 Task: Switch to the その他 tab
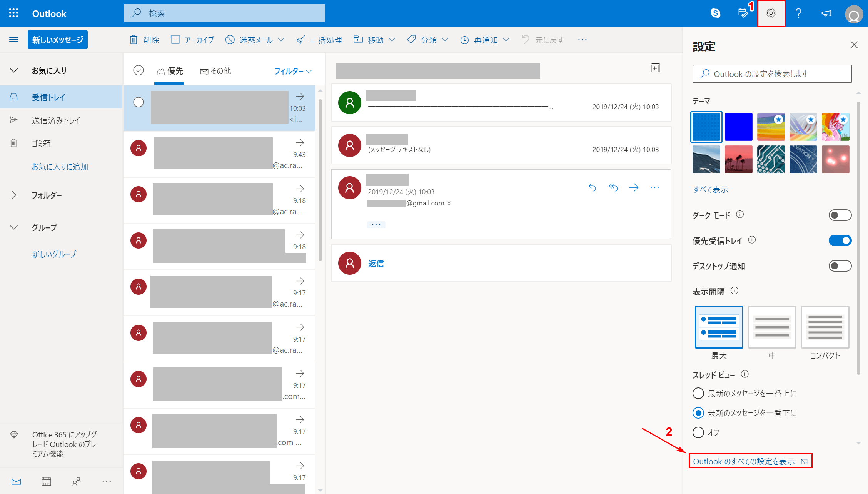tap(215, 71)
